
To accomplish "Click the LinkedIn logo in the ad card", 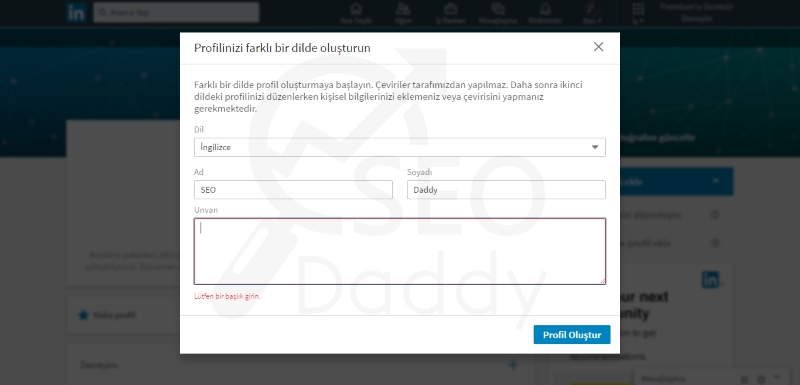I will point(711,279).
